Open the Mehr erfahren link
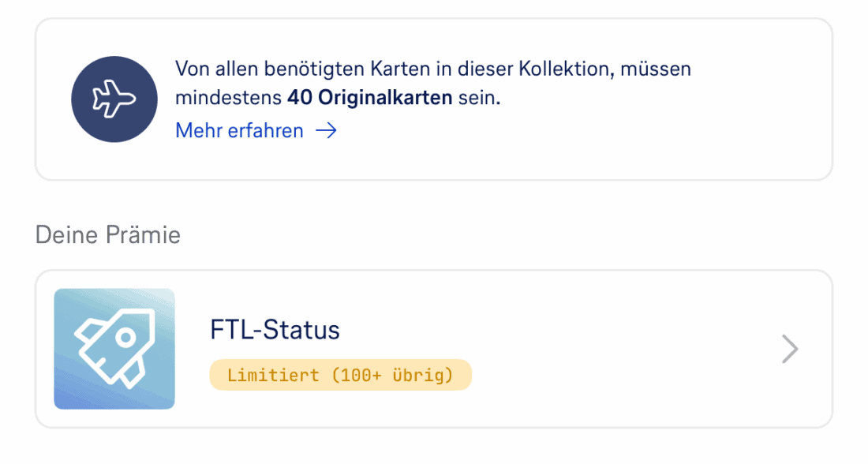868x464 pixels. [x=239, y=131]
